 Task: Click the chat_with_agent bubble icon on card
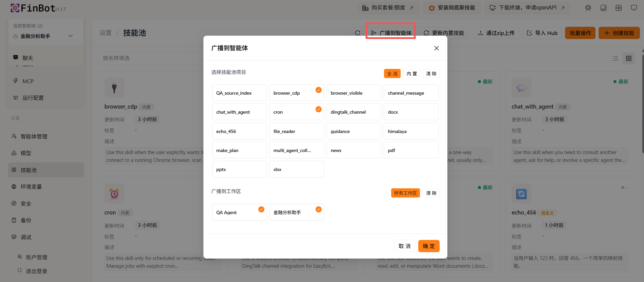521,88
